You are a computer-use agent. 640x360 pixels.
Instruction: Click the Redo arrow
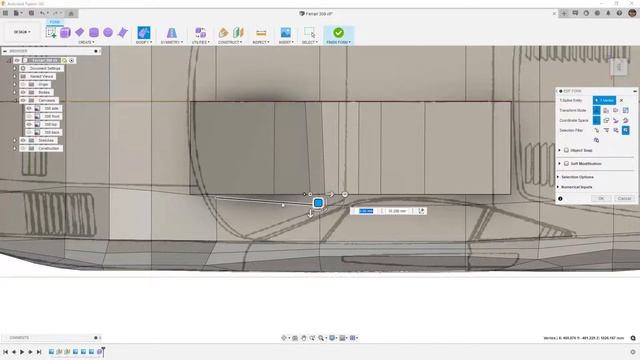tap(56, 13)
